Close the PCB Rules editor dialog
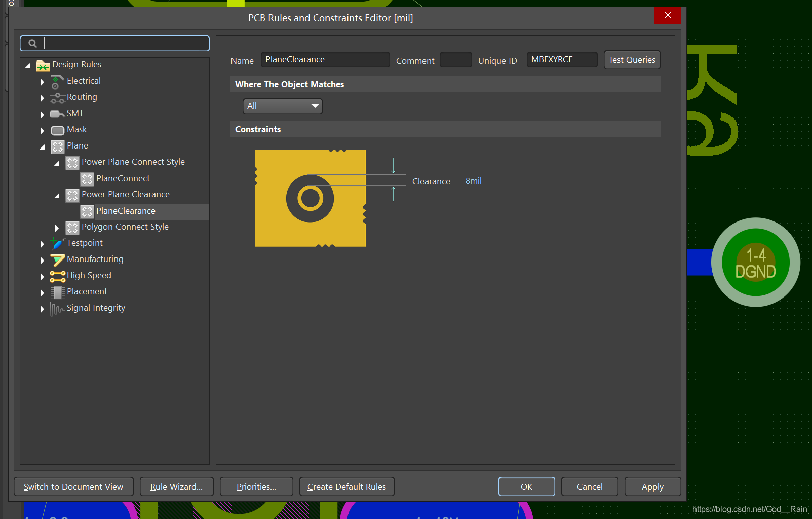This screenshot has width=812, height=519. click(x=668, y=15)
